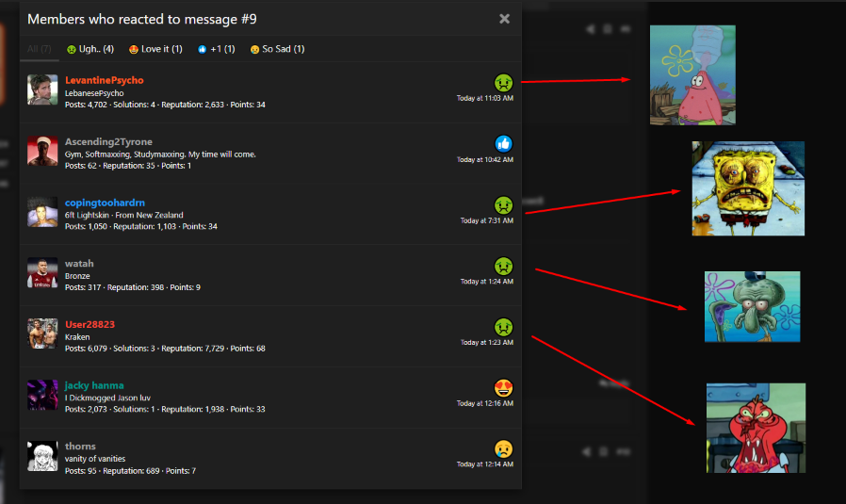Click the angry red Mr. Krabs image
846x504 pixels.
point(756,428)
